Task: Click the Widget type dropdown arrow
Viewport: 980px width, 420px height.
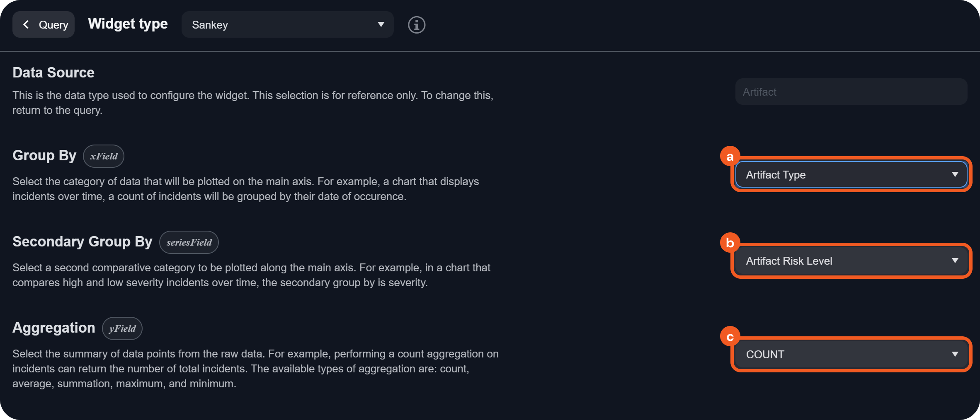Action: pos(381,25)
